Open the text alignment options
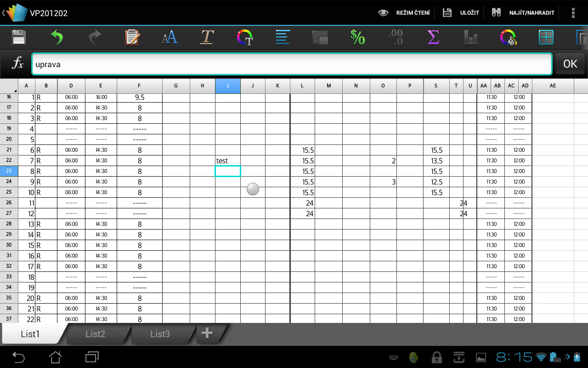 [283, 37]
